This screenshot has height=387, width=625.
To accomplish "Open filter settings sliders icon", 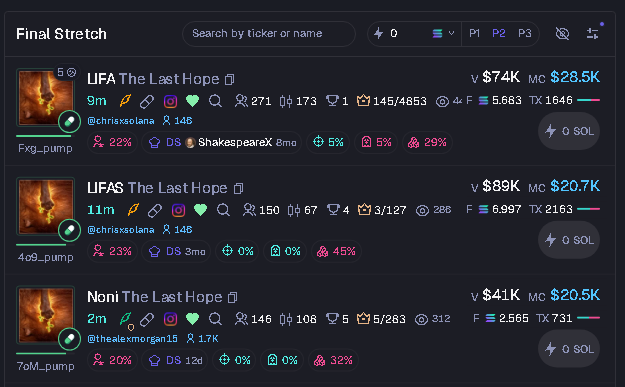I will point(593,34).
